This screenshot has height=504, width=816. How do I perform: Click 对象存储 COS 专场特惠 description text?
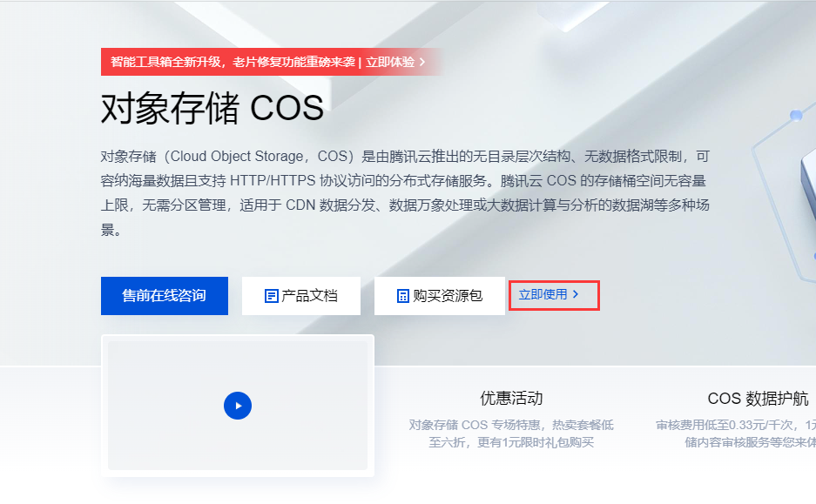pyautogui.click(x=511, y=433)
